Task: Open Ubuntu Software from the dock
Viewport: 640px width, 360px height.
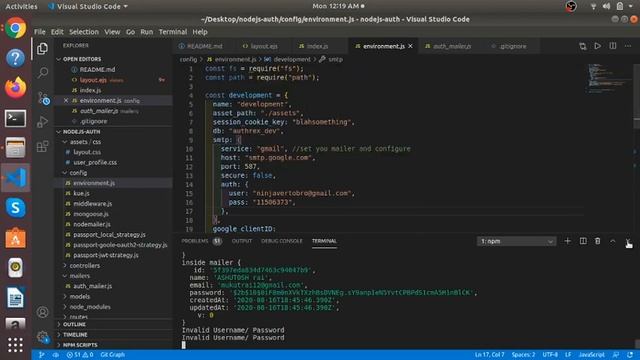Action: pyautogui.click(x=16, y=238)
